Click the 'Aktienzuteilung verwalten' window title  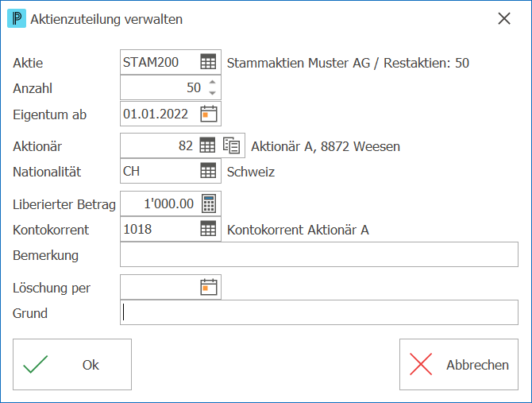tap(106, 19)
